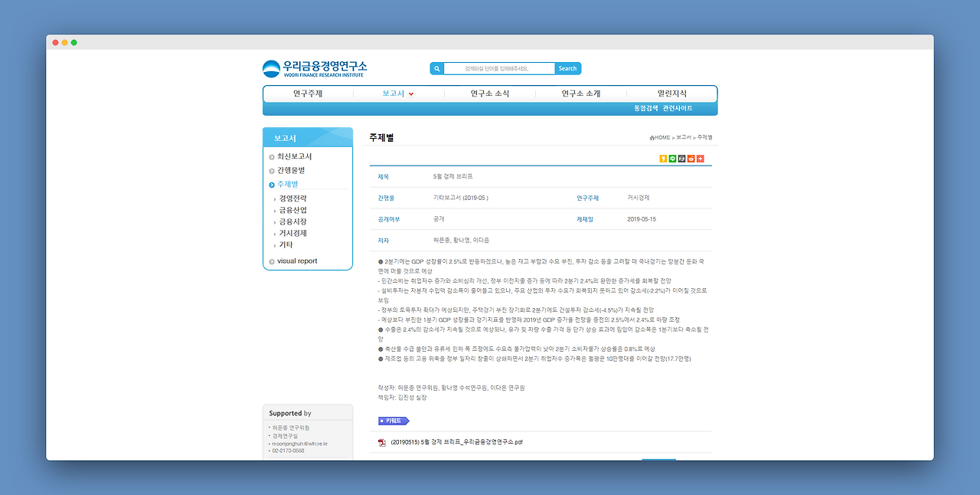Share via the yellow Kakao icon
The width and height of the screenshot is (980, 495).
[664, 159]
